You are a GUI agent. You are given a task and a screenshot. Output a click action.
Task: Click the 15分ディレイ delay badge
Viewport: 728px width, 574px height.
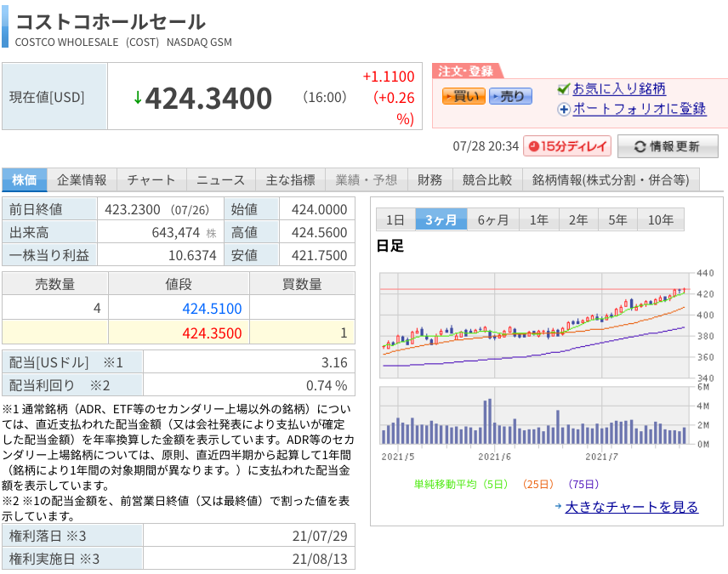[x=567, y=146]
